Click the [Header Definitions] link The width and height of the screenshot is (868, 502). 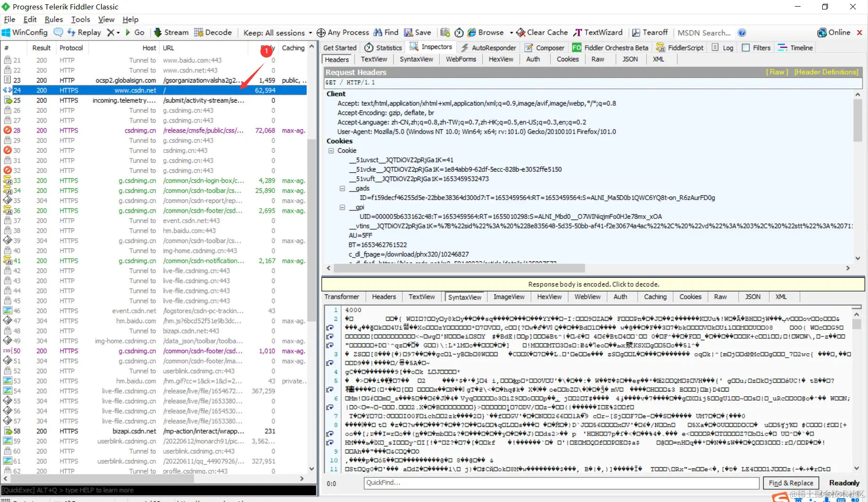[826, 72]
